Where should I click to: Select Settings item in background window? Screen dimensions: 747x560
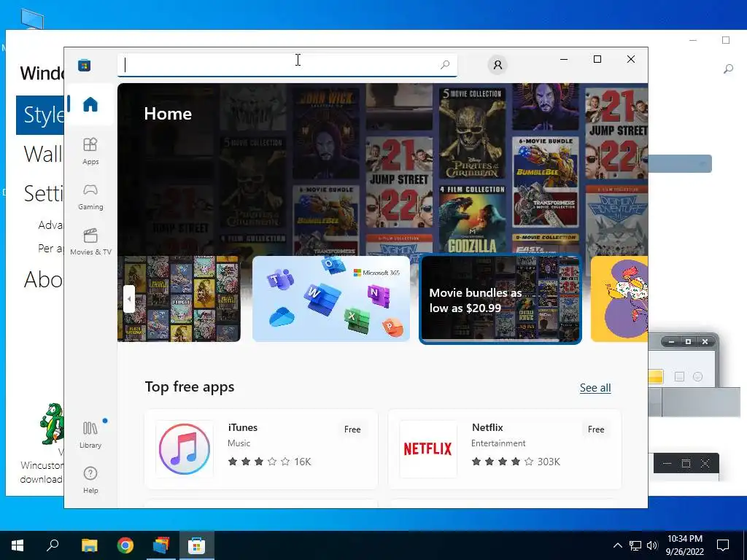tap(43, 193)
